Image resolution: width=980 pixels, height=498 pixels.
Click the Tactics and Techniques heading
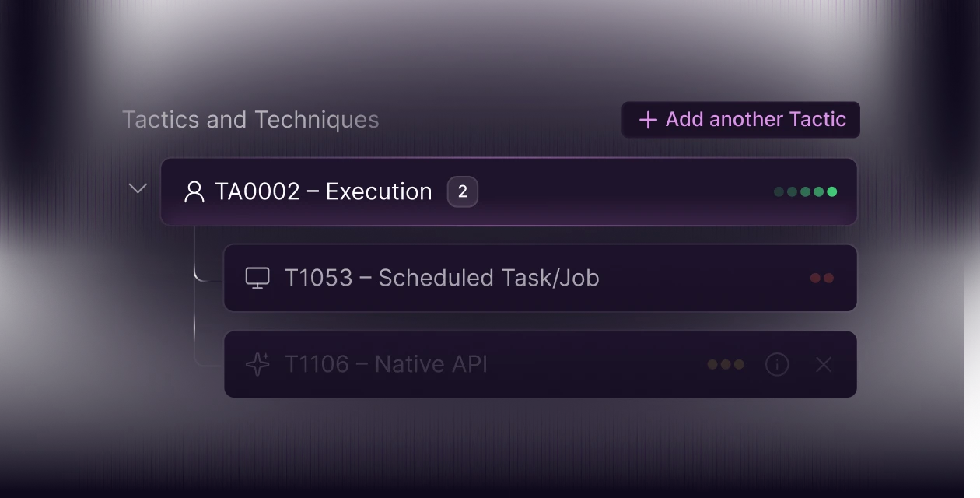(x=250, y=119)
